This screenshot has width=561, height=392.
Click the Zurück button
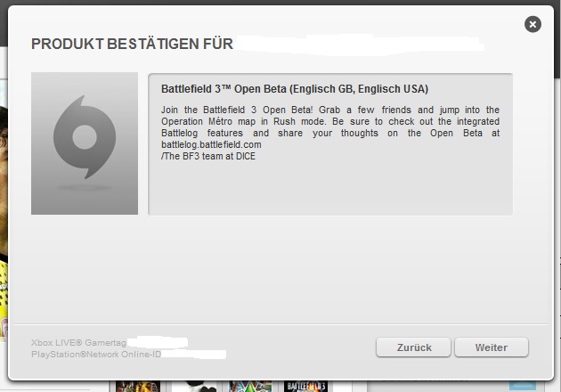coord(413,347)
